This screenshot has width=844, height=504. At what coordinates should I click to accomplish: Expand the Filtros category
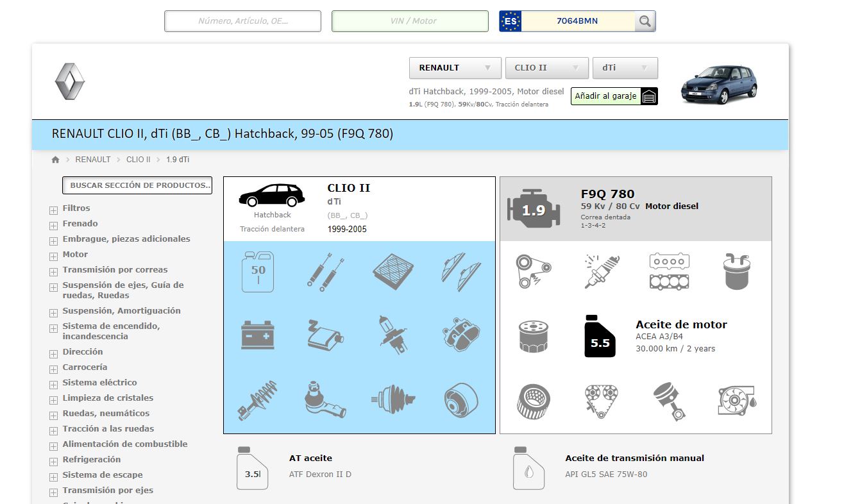pyautogui.click(x=54, y=209)
